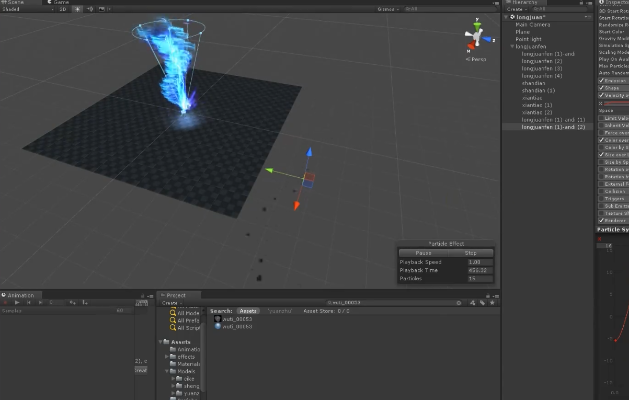This screenshot has height=400, width=629.
Task: Select Point light in Hierarchy
Action: [528, 39]
